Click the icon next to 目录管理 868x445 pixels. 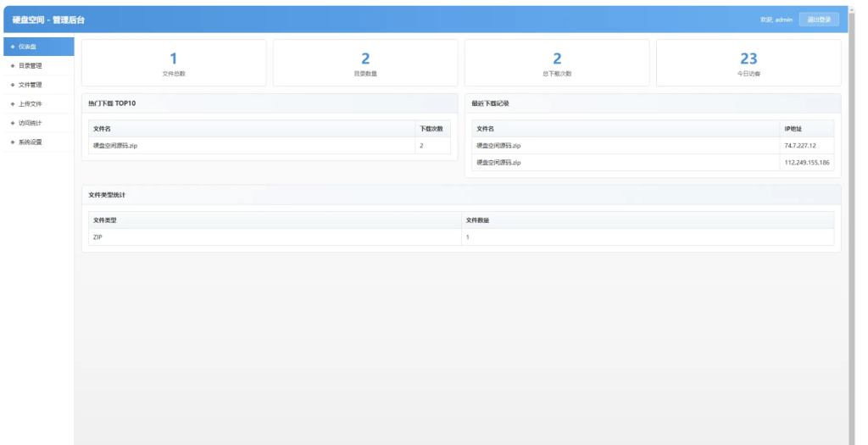pos(12,65)
